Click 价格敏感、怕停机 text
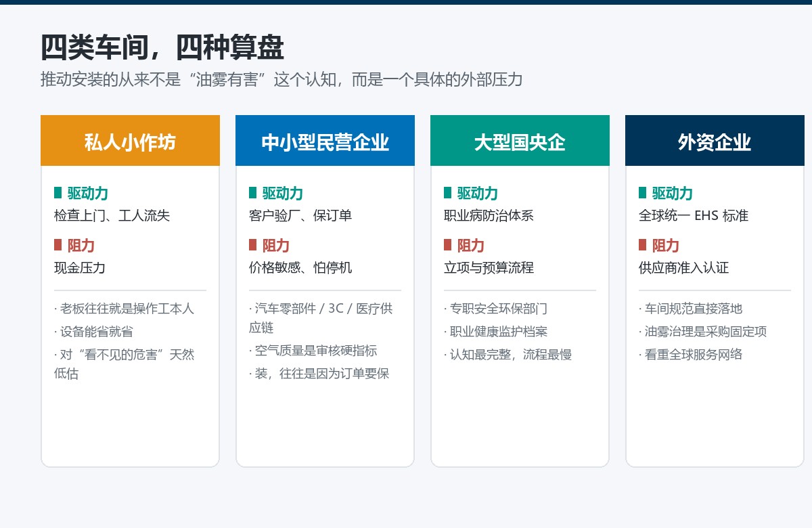This screenshot has height=528, width=812. coord(300,267)
